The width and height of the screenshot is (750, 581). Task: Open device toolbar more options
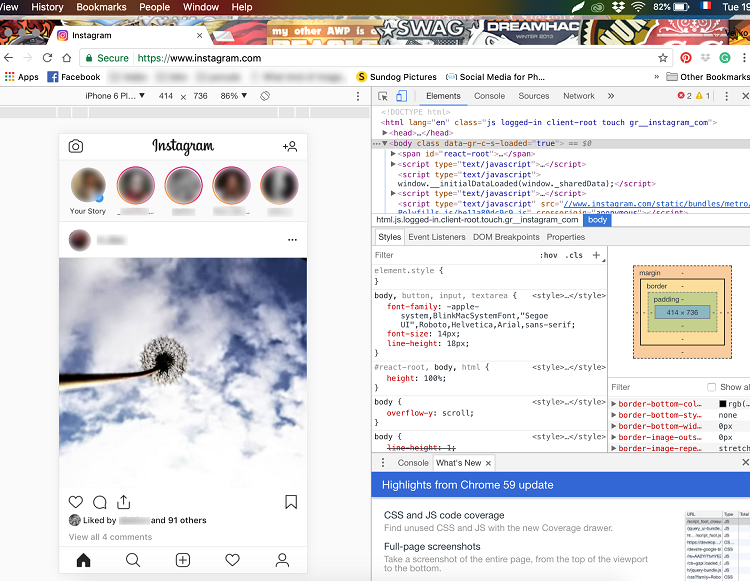[x=358, y=96]
